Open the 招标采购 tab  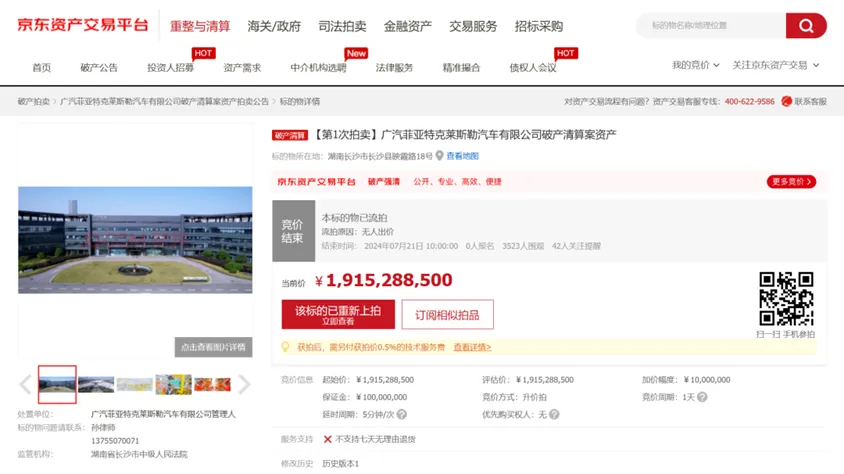click(538, 26)
